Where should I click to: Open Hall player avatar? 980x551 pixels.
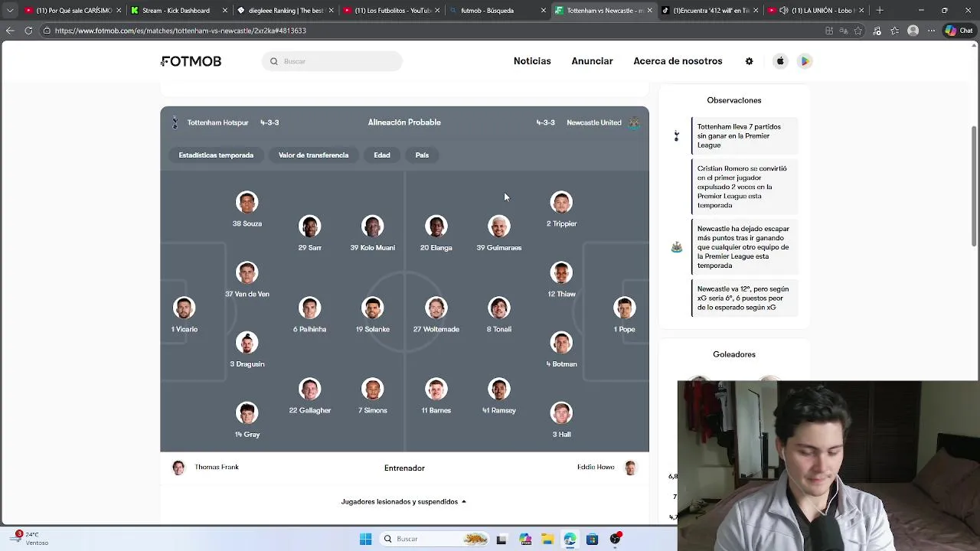pos(561,412)
